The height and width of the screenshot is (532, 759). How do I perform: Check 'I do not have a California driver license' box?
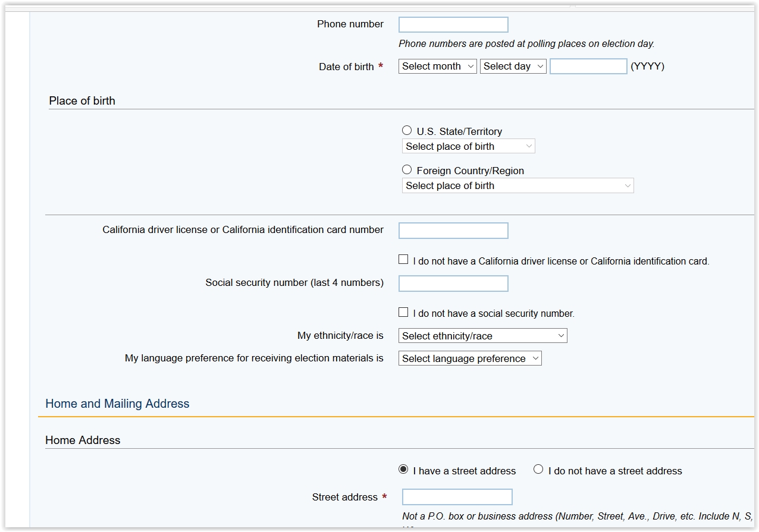point(403,259)
